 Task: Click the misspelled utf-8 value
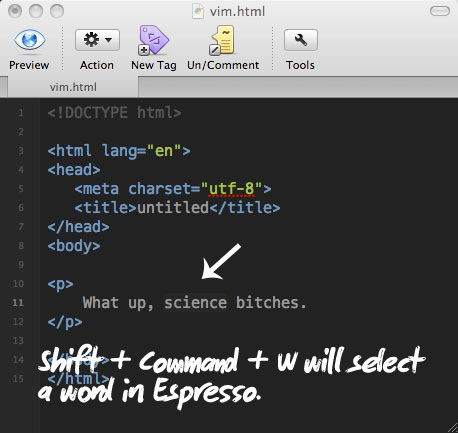coord(232,189)
